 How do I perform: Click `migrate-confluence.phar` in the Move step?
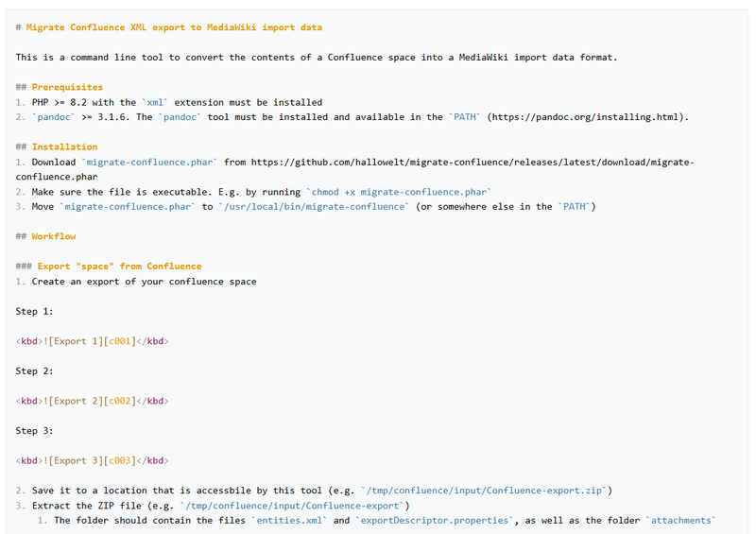(128, 206)
